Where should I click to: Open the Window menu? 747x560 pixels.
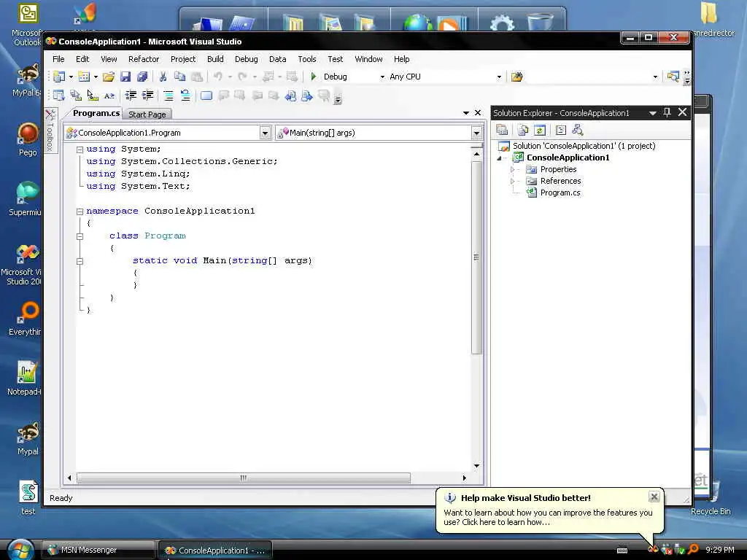368,59
